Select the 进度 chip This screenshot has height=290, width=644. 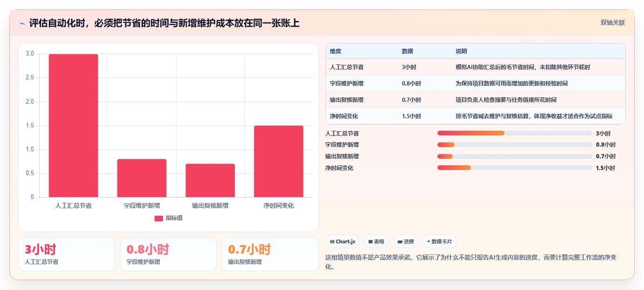[406, 241]
